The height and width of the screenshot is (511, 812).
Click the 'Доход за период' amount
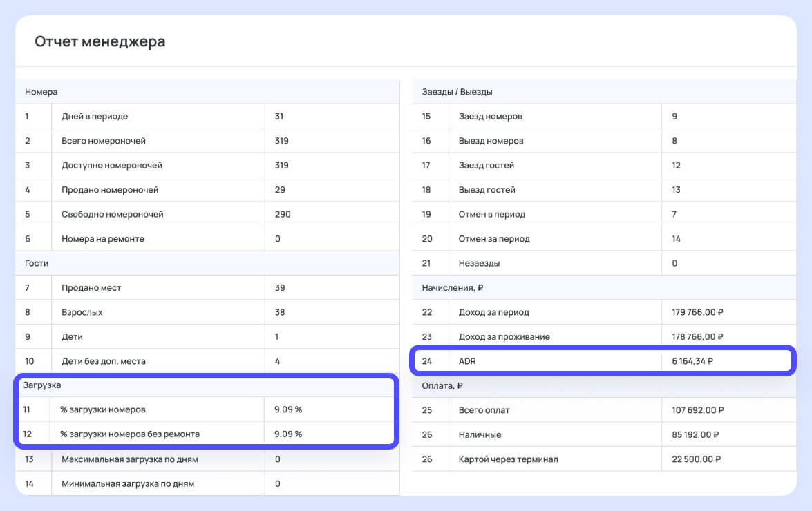click(x=697, y=312)
